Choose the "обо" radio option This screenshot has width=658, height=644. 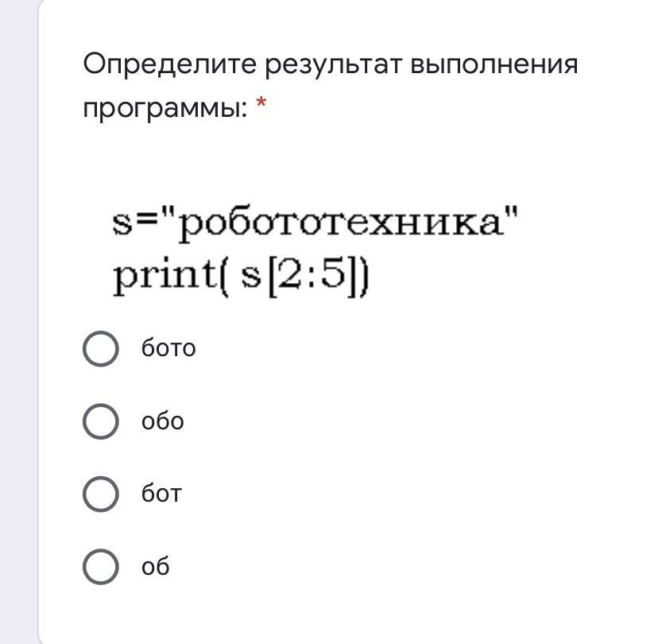pyautogui.click(x=101, y=421)
